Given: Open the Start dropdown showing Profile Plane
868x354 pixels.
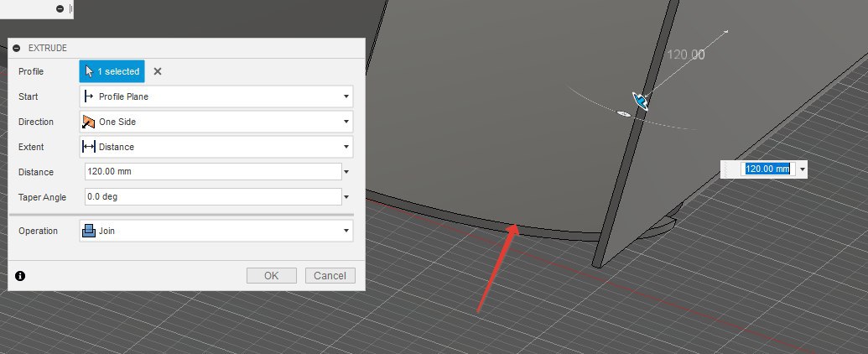Looking at the screenshot, I should point(216,96).
